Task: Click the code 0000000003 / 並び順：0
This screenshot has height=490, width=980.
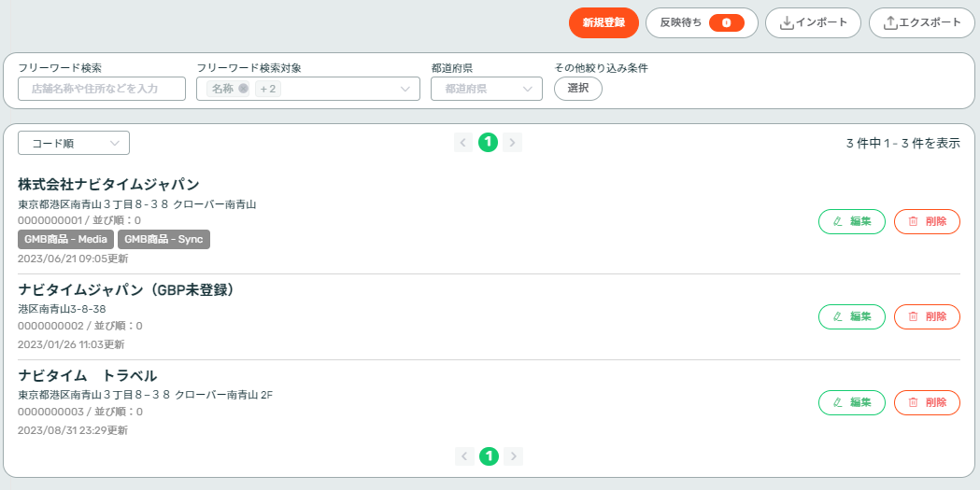Action: click(x=80, y=412)
